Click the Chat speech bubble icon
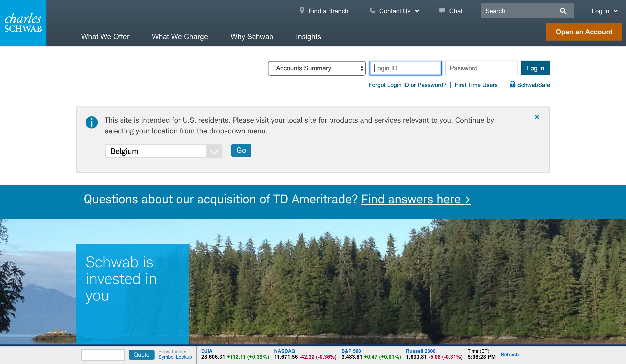This screenshot has width=626, height=364. [442, 11]
